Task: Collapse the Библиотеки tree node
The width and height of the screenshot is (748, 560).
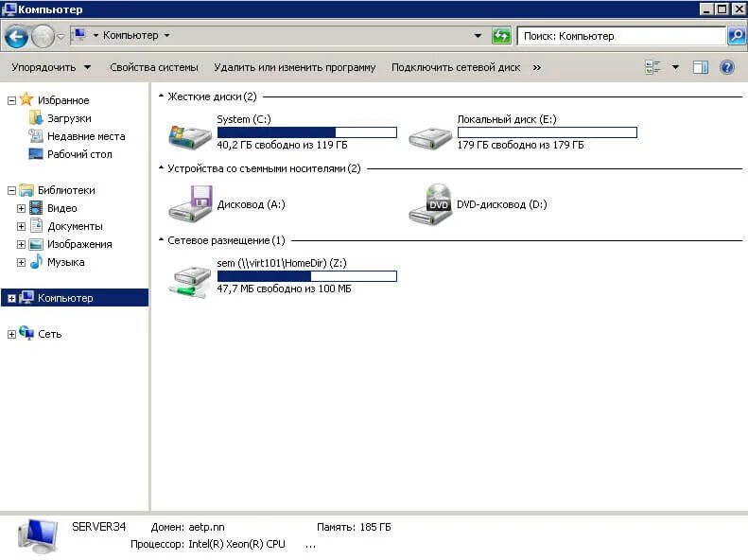Action: coord(12,191)
